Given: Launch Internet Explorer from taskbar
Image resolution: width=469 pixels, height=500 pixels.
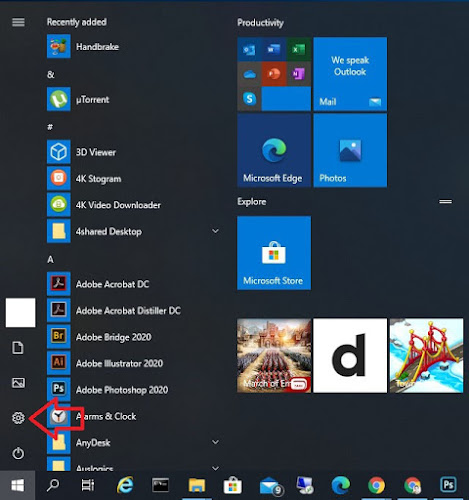Looking at the screenshot, I should click(x=125, y=485).
